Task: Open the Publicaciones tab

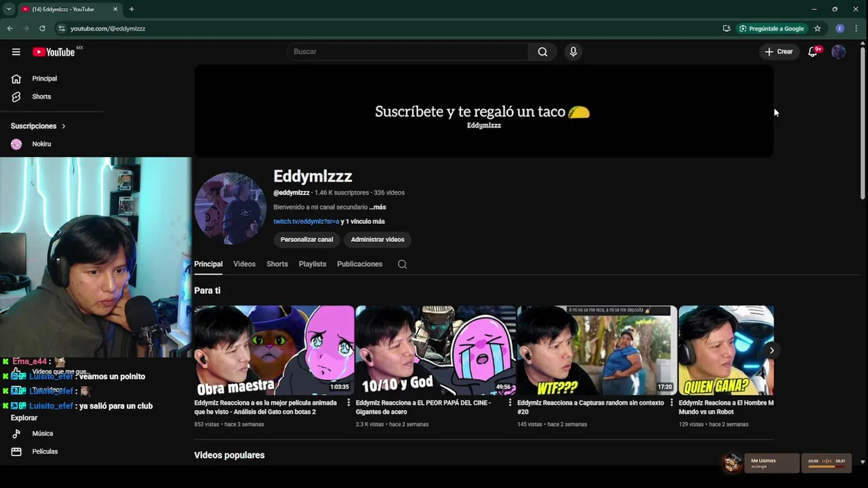Action: click(x=359, y=264)
